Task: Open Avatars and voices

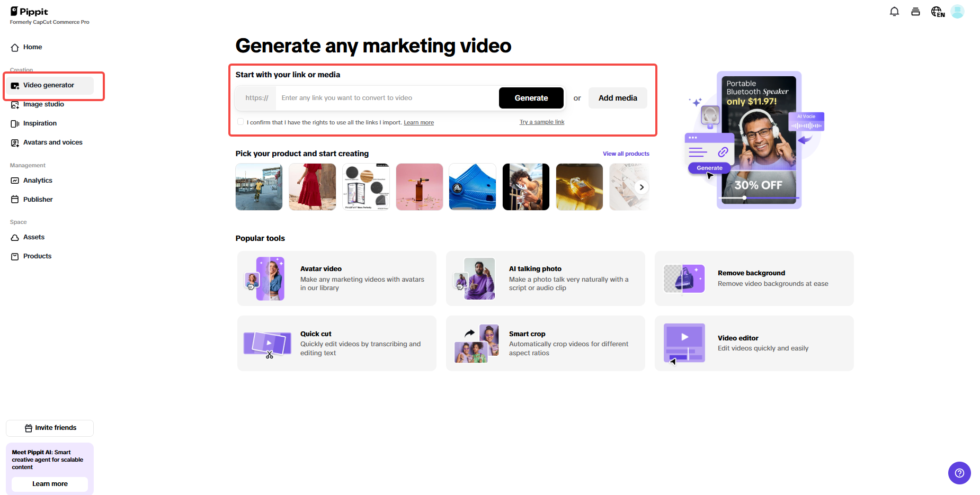Action: coord(52,142)
